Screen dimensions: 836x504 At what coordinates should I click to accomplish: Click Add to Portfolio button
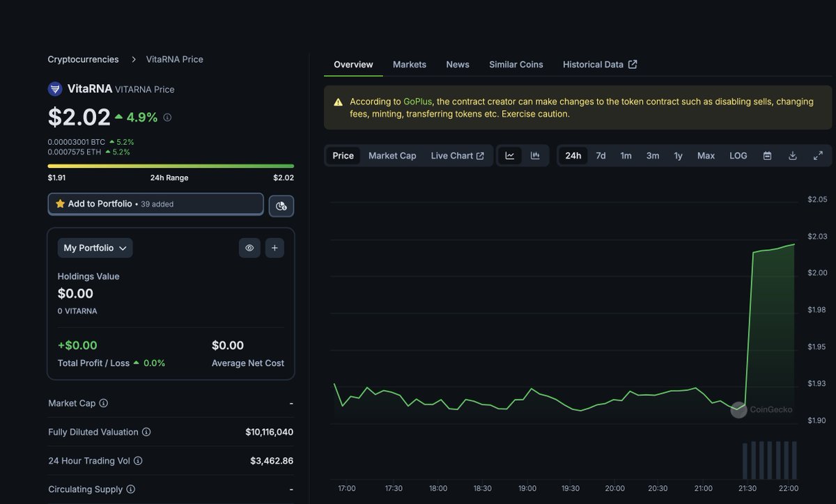coord(156,204)
